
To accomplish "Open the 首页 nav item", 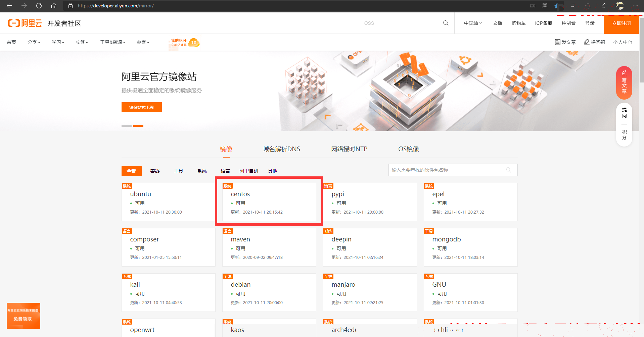I will point(11,42).
